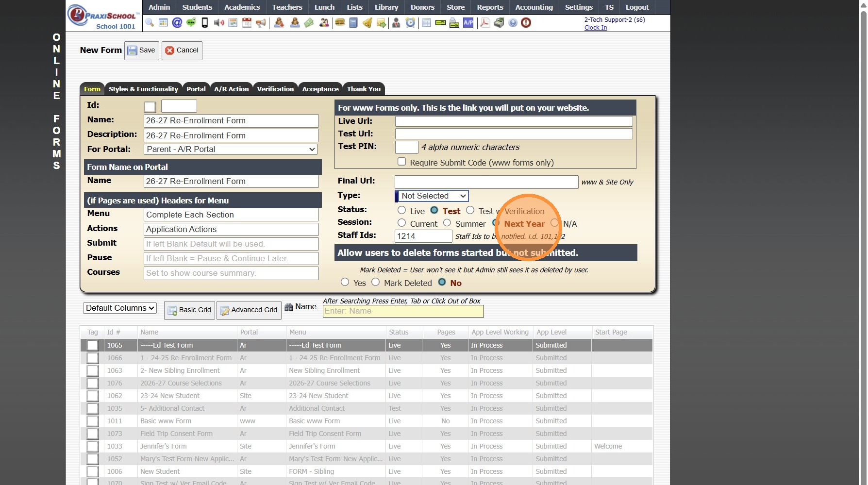
Task: Sort grid by the Status column header
Action: [399, 332]
